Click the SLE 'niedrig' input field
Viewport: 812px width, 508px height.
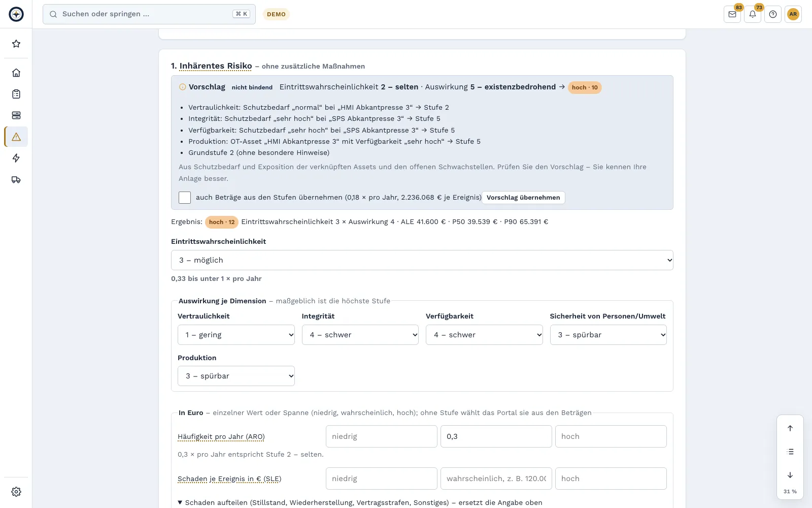coord(382,479)
